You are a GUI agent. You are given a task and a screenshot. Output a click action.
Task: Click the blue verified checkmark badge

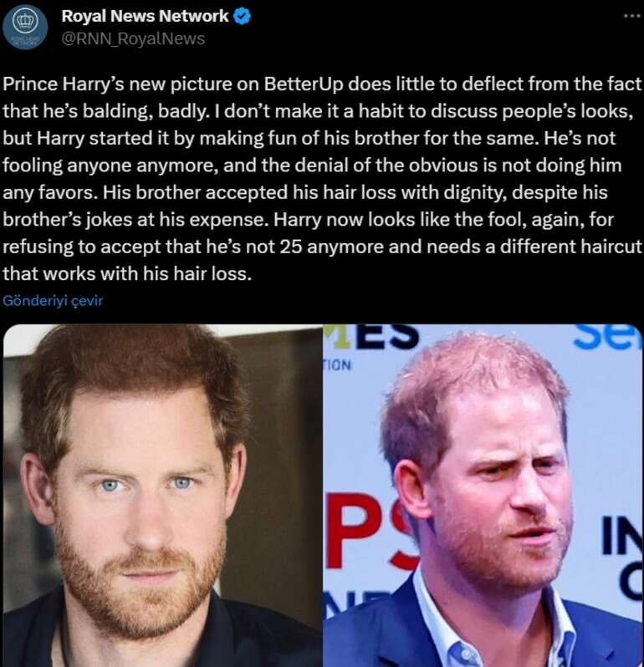[x=243, y=17]
